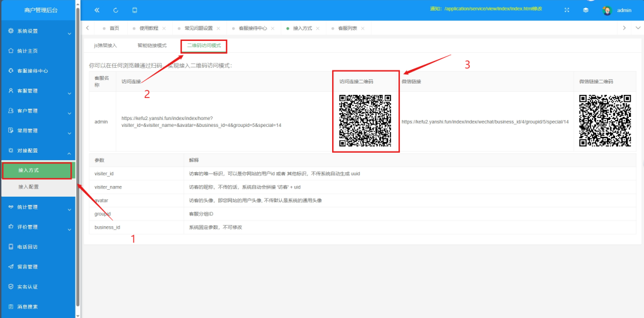Click the gear icon beside 系统设置
This screenshot has width=644, height=318.
(x=11, y=31)
